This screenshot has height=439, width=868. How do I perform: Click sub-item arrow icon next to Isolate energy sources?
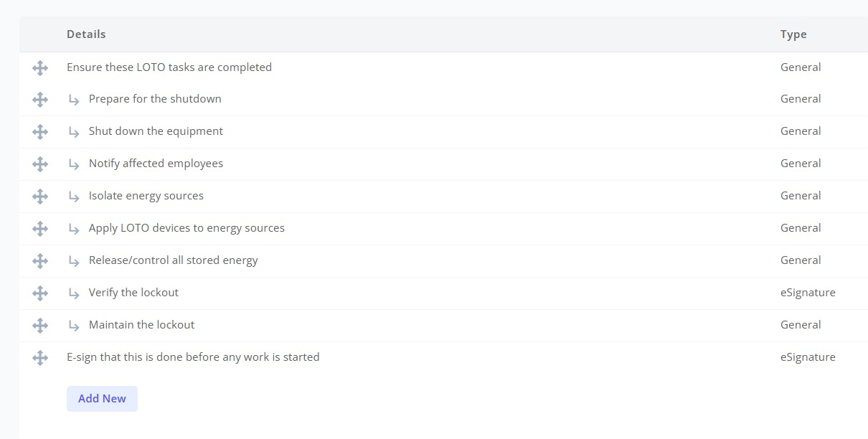pyautogui.click(x=74, y=197)
